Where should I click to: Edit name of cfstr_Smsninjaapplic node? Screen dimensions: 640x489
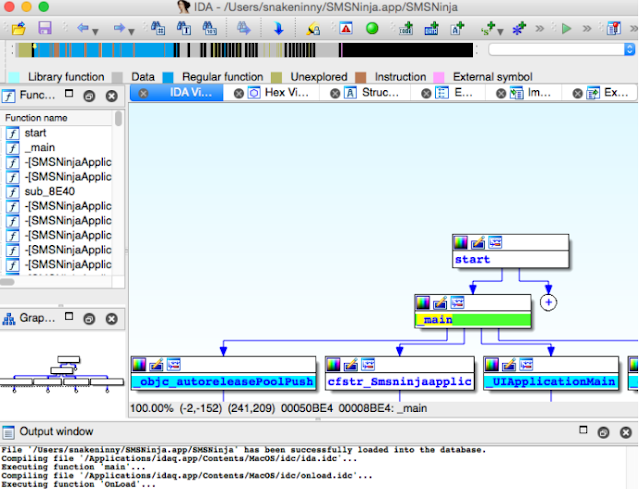(351, 365)
